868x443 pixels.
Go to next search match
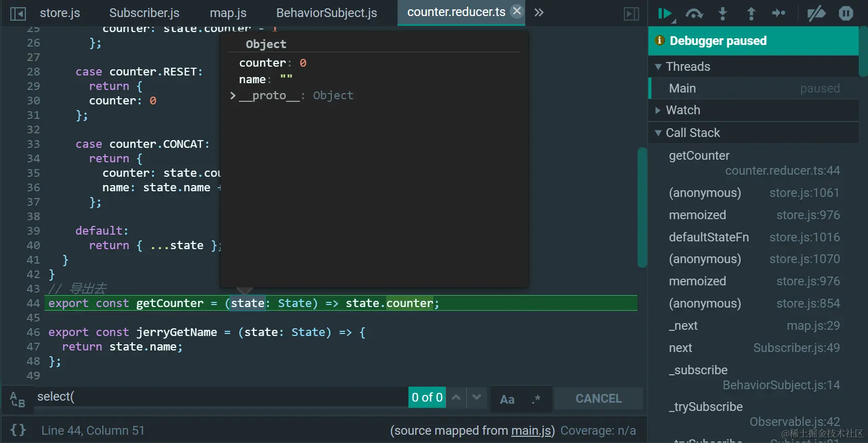point(477,398)
